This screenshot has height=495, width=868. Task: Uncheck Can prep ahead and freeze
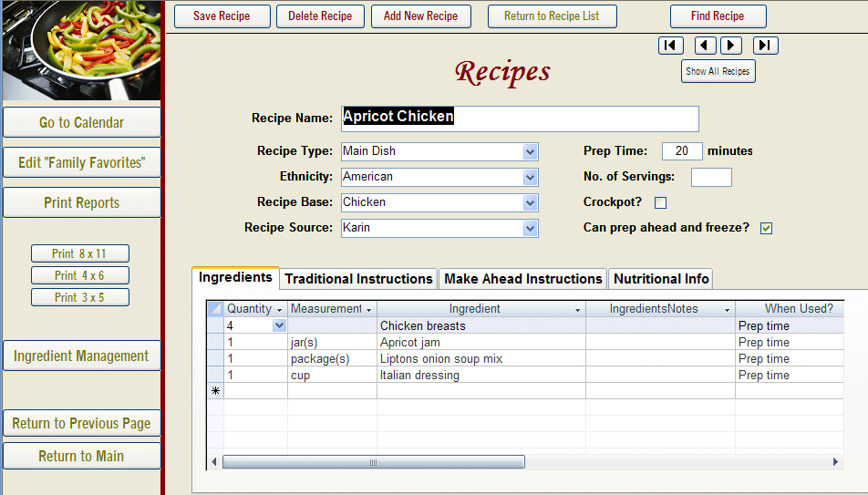click(766, 228)
